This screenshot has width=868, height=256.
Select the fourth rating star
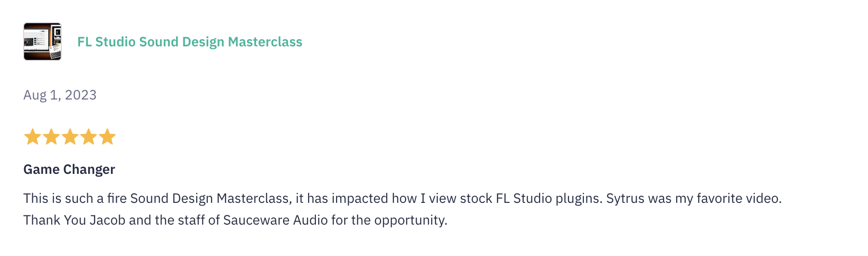[x=89, y=137]
